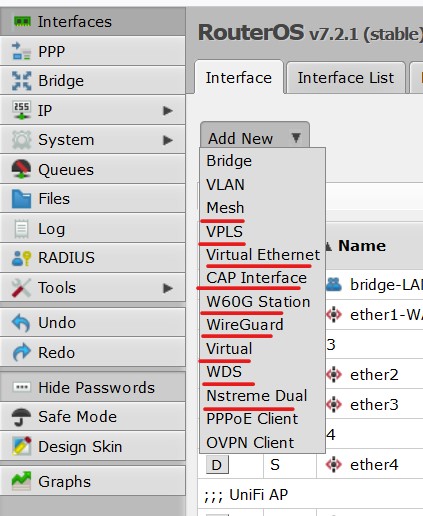This screenshot has width=423, height=516.
Task: Expand the System submenu arrow
Action: pos(168,140)
